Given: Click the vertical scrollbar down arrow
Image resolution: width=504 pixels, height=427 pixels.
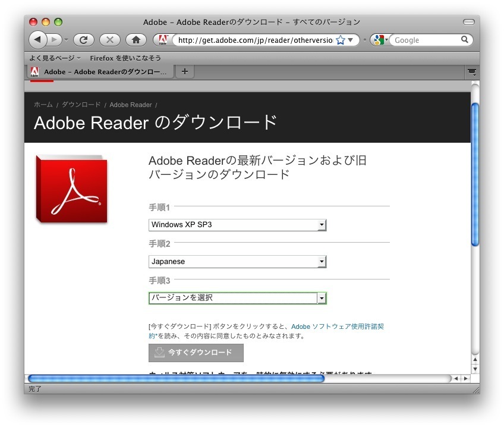Looking at the screenshot, I should (x=475, y=369).
